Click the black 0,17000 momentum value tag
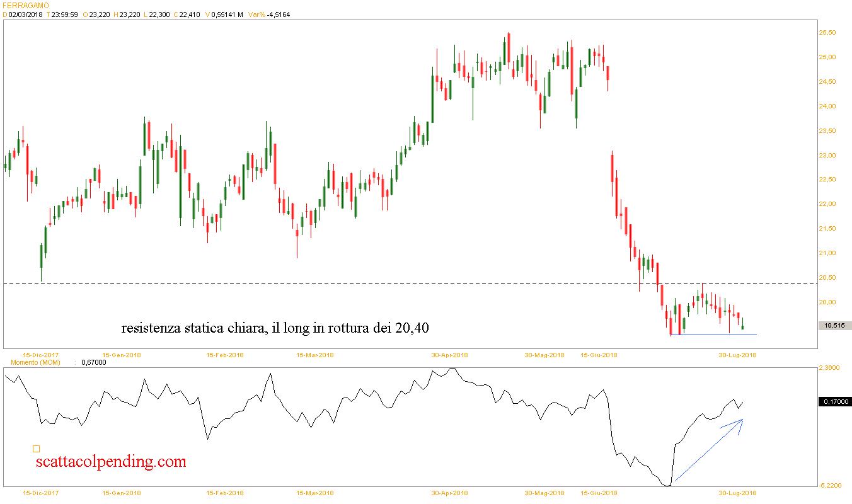 click(x=835, y=401)
